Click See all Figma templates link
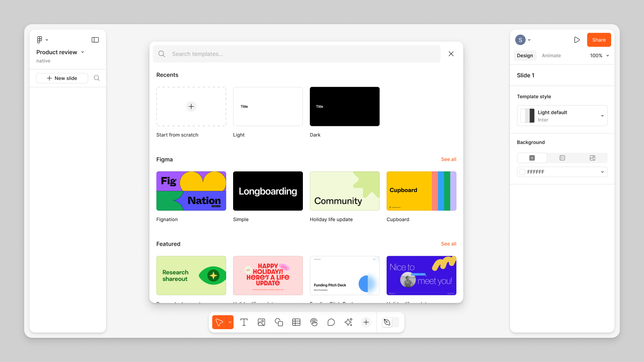 pyautogui.click(x=448, y=159)
